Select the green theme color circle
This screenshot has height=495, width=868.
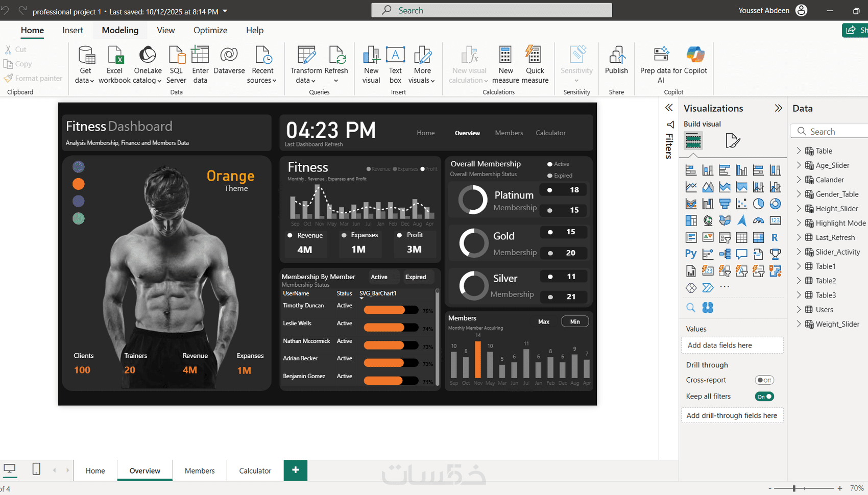click(x=78, y=218)
